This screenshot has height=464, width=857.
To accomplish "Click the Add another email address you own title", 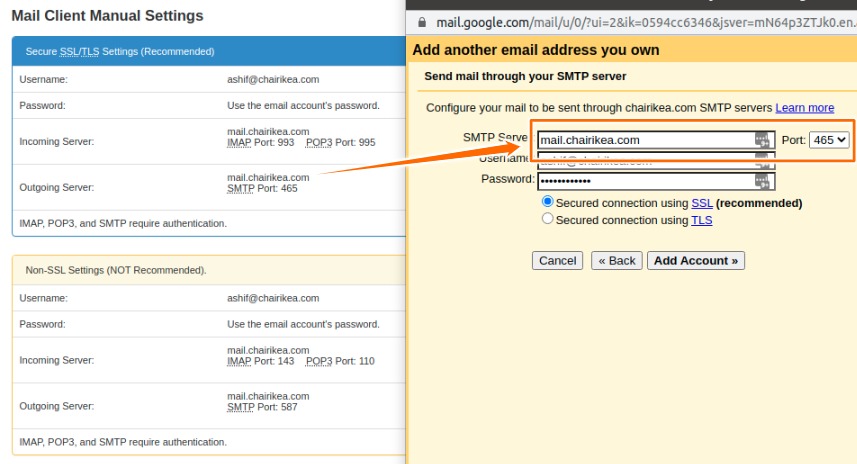I will tap(536, 50).
